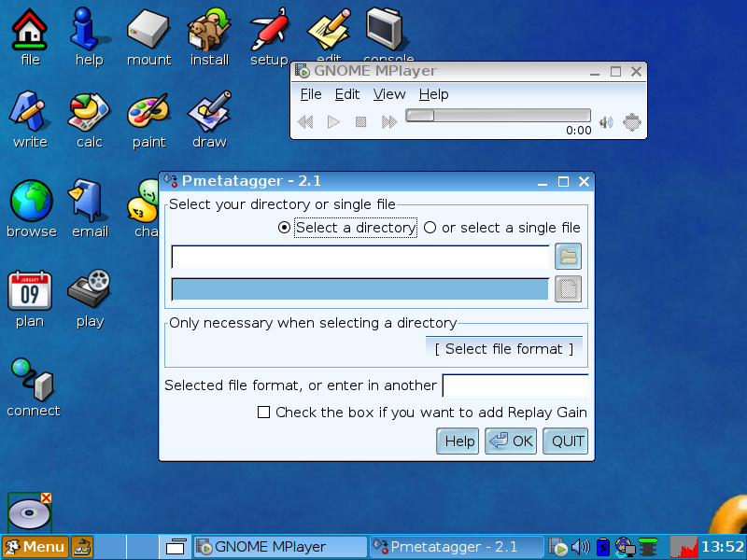Click the Help button in Pmetatagger
This screenshot has width=747, height=560.
point(458,441)
